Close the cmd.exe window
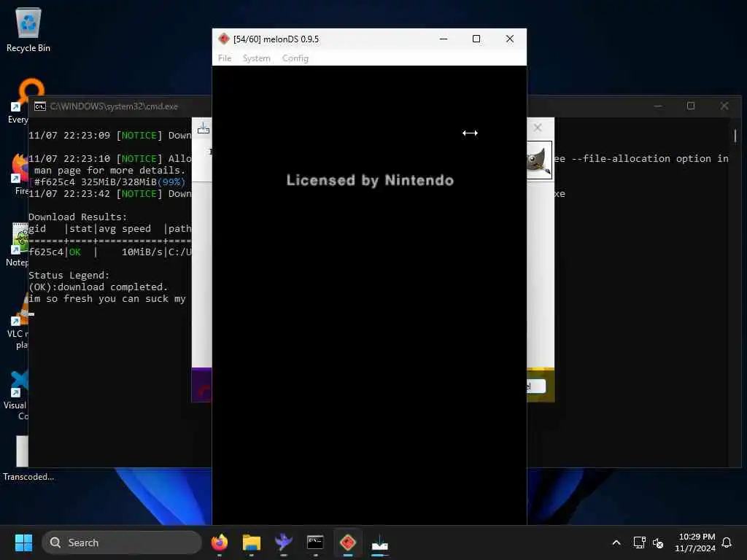Image resolution: width=747 pixels, height=560 pixels. pyautogui.click(x=724, y=106)
